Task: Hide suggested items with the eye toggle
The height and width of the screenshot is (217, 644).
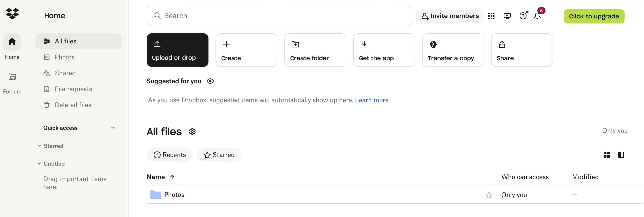Action: coord(210,81)
